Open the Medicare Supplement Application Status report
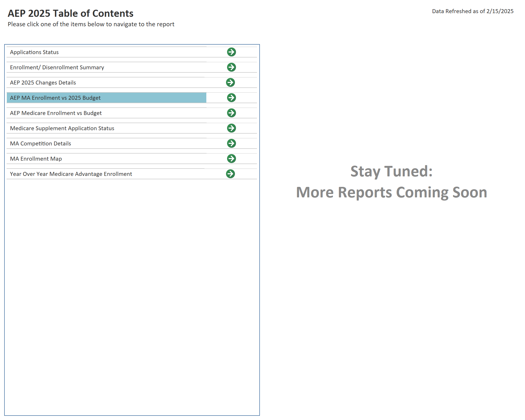This screenshot has height=420, width=525. [x=62, y=128]
